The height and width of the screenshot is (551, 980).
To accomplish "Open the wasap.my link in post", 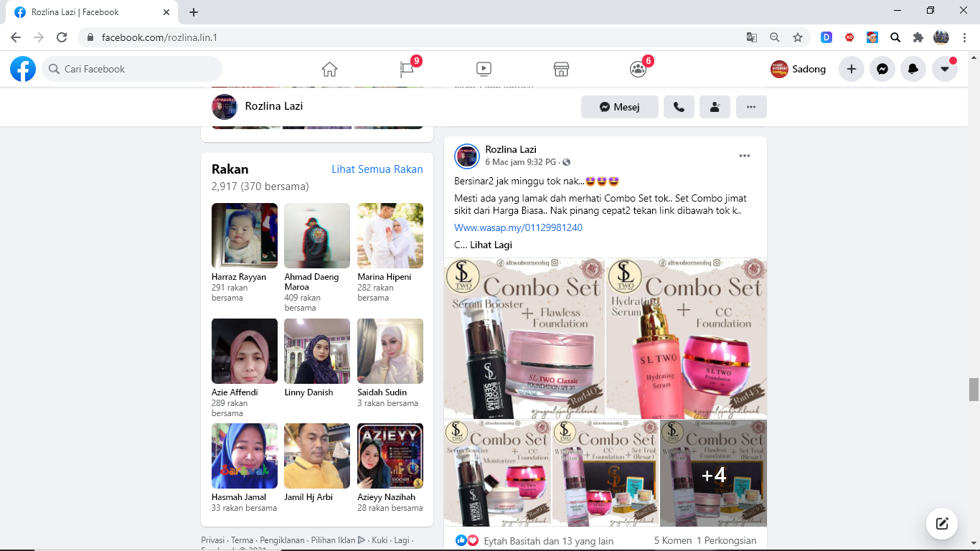I will coord(518,227).
